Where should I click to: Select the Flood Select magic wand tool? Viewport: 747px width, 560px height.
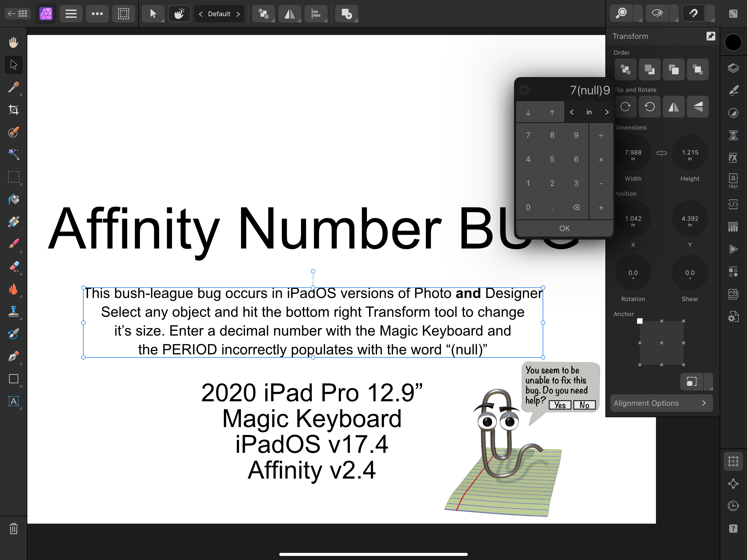[x=13, y=154]
